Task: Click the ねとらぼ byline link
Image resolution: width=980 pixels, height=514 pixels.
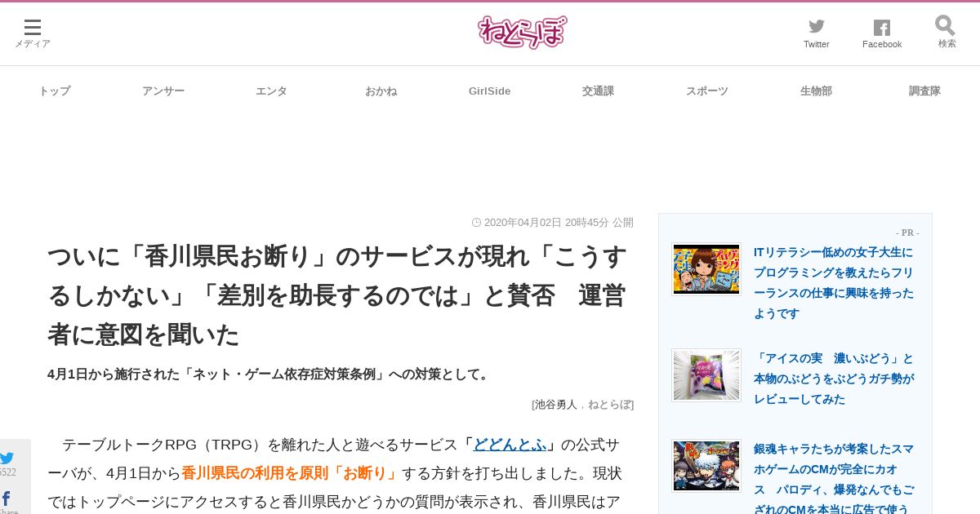Action: [x=609, y=404]
